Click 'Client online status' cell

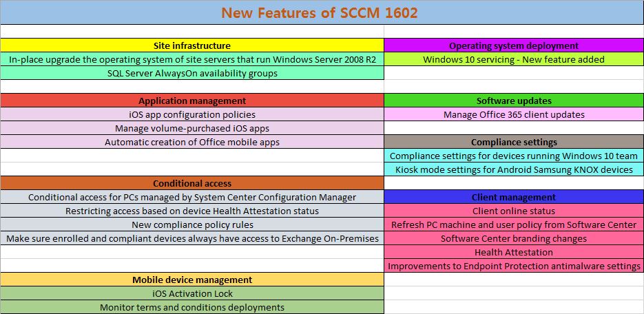[x=514, y=211]
